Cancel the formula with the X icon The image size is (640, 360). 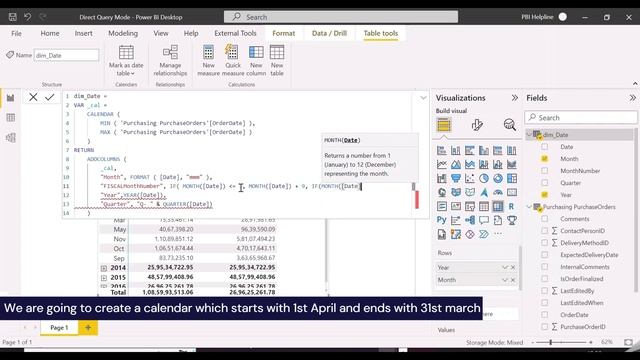[x=33, y=97]
